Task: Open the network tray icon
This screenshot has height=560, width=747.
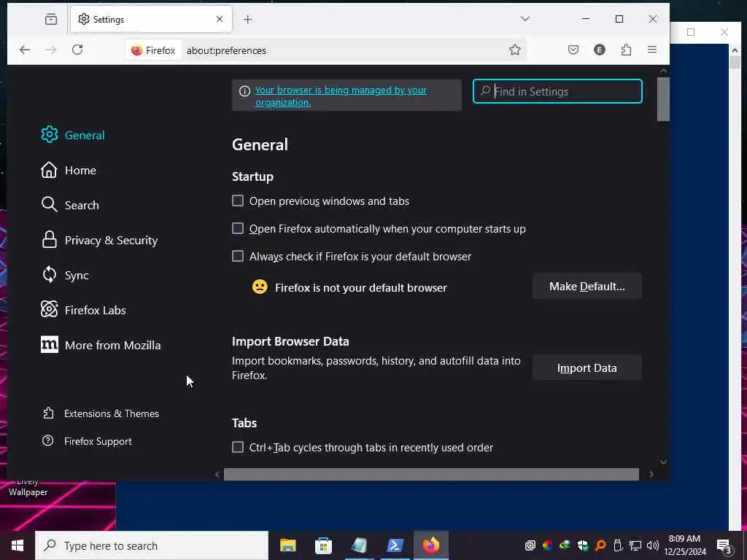Action: (x=635, y=545)
